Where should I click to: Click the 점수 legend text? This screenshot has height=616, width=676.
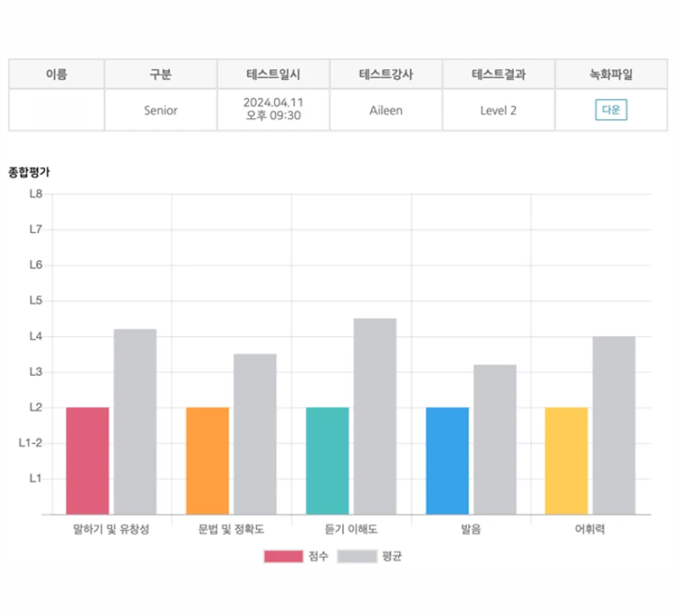click(x=318, y=556)
